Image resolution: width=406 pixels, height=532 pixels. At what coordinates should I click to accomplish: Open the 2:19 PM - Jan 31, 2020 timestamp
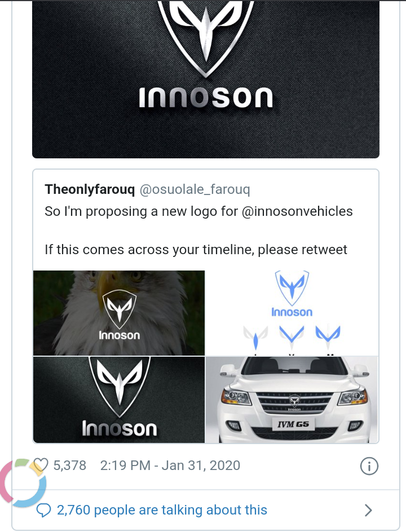pyautogui.click(x=170, y=466)
